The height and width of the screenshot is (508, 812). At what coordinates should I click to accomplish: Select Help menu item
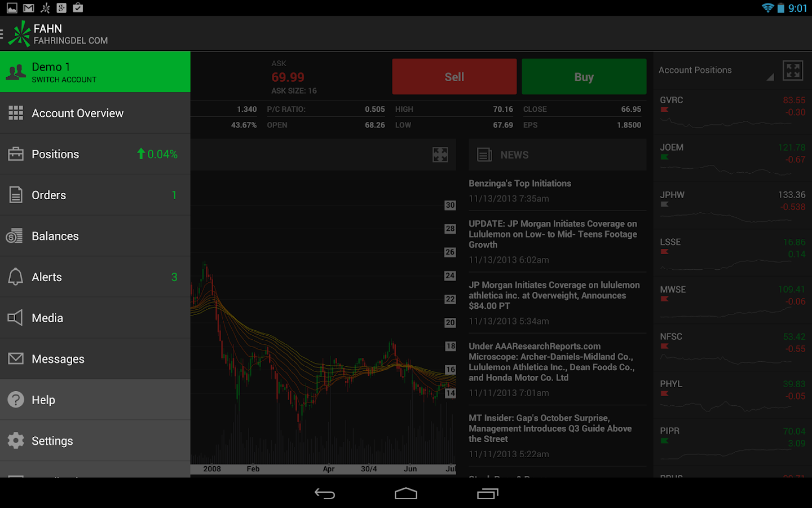tap(95, 400)
